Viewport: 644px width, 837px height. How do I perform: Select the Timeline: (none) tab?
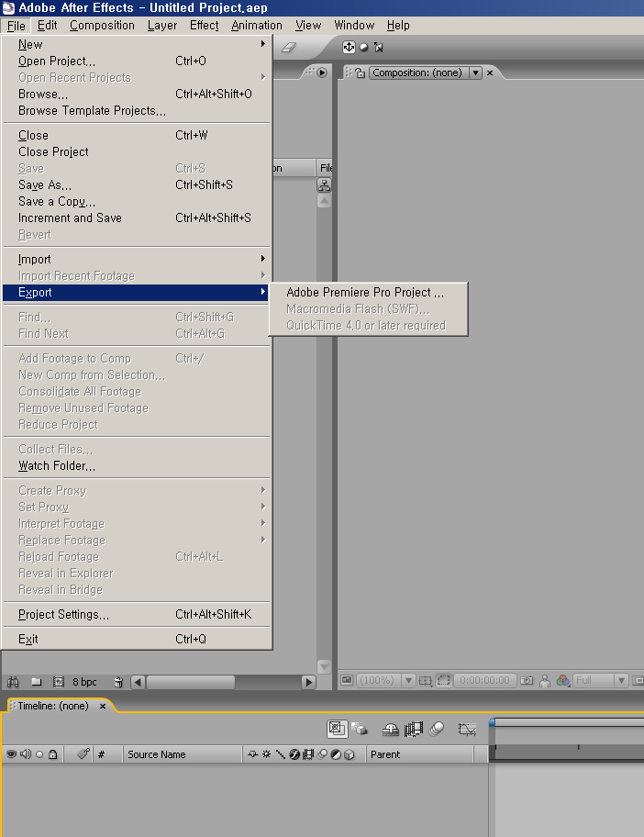(x=53, y=706)
